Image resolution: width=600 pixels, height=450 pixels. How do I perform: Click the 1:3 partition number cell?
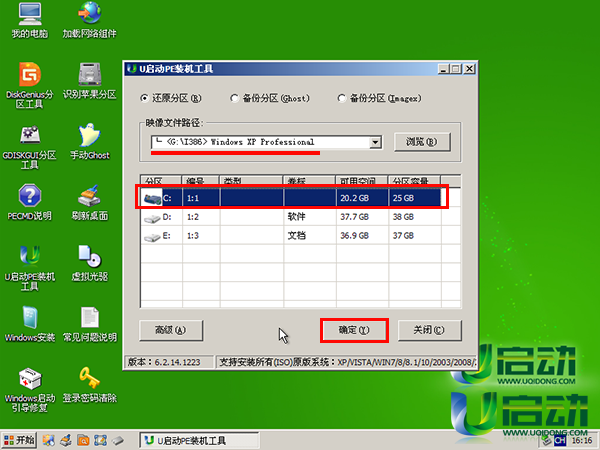click(x=201, y=236)
